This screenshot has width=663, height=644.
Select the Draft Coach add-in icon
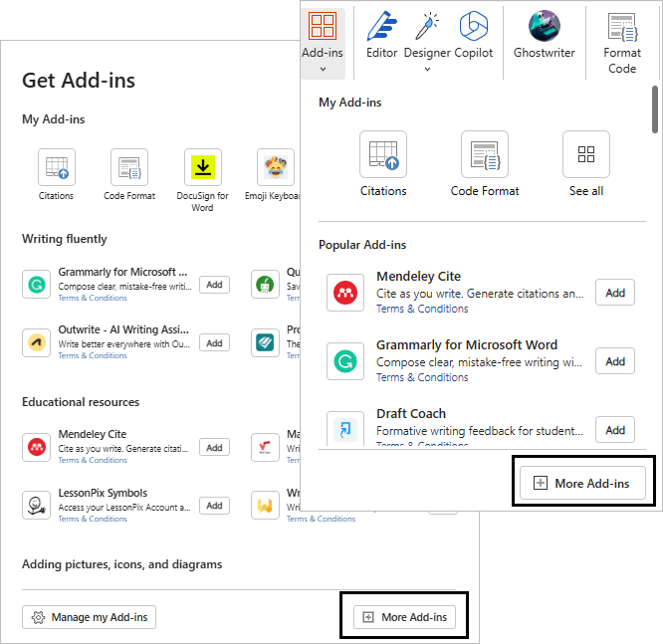345,429
